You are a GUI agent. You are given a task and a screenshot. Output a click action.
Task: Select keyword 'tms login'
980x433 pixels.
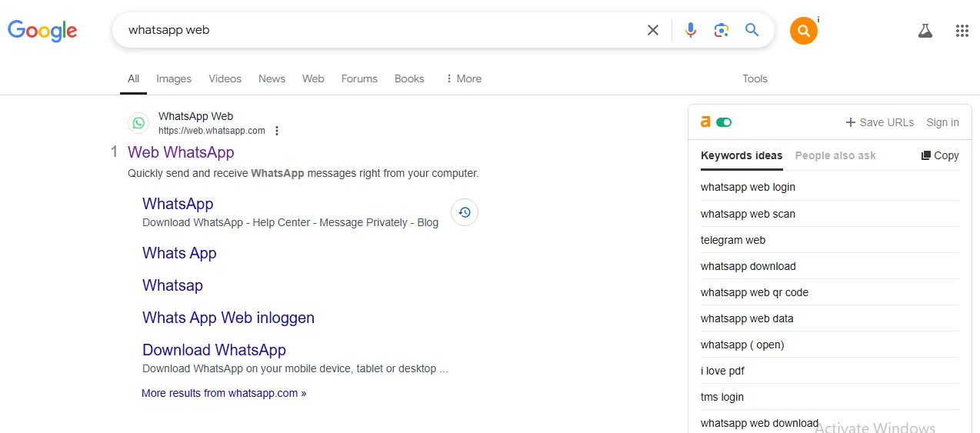pos(722,397)
